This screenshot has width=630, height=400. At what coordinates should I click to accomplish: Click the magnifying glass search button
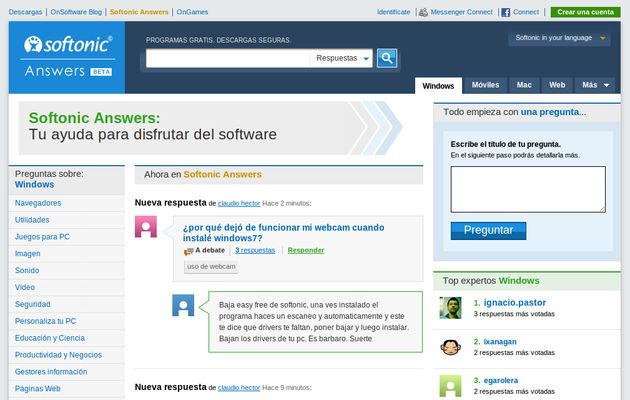coord(387,58)
